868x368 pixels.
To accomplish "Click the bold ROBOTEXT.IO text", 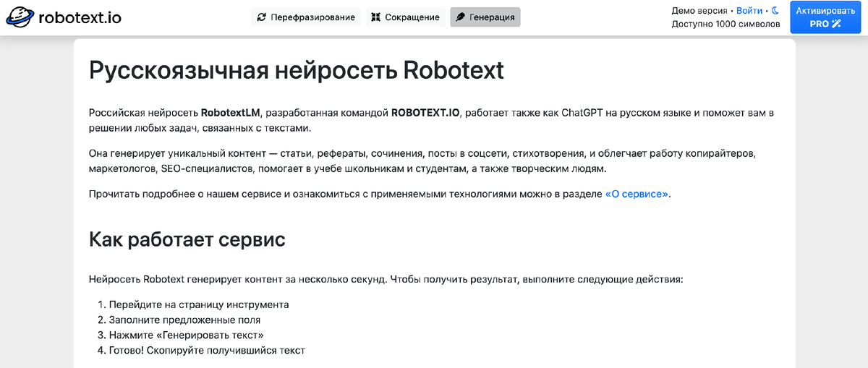I will tap(426, 113).
